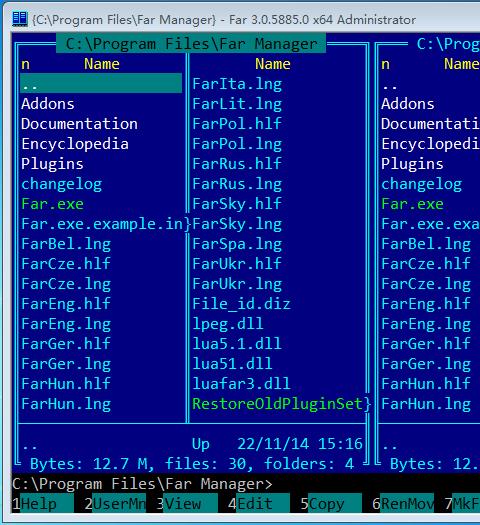Click 5Copy in key bar
The image size is (480, 525).
point(331,504)
